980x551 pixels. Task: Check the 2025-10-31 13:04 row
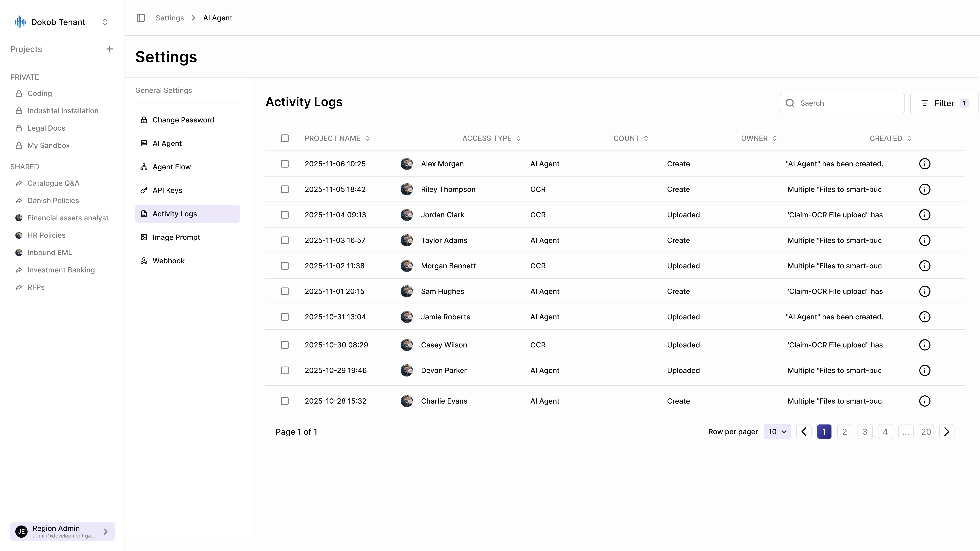pos(285,317)
